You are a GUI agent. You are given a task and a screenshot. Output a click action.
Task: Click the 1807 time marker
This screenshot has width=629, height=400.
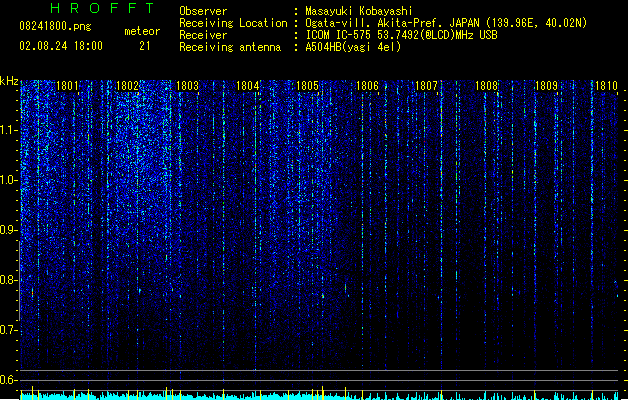(426, 86)
